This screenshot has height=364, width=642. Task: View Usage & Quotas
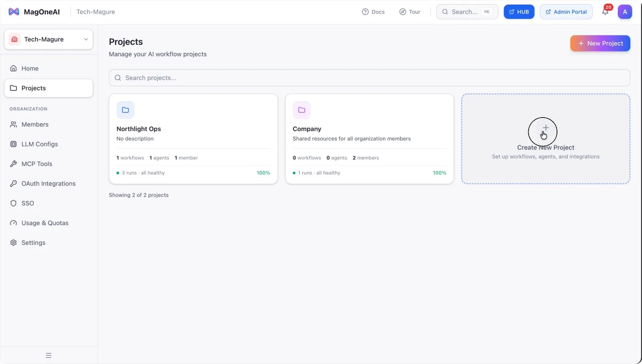point(49,223)
